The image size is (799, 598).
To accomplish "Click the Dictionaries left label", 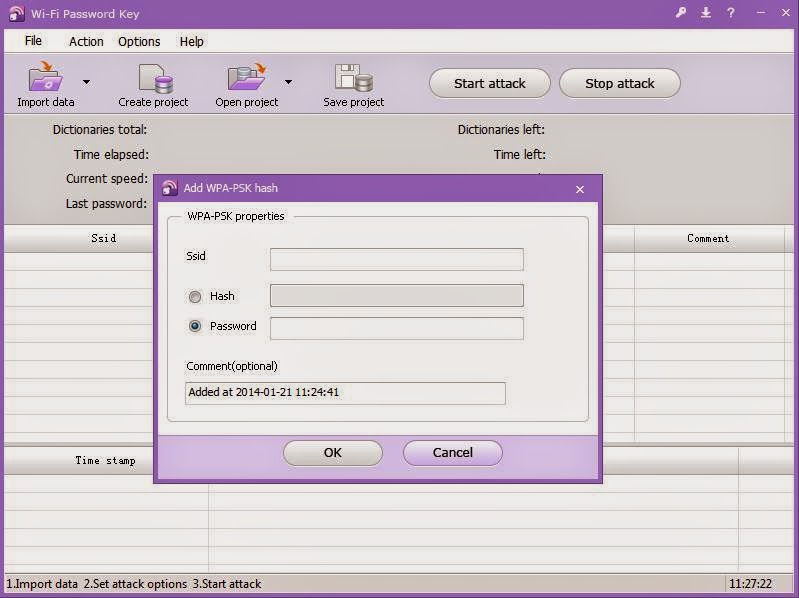I will click(501, 130).
